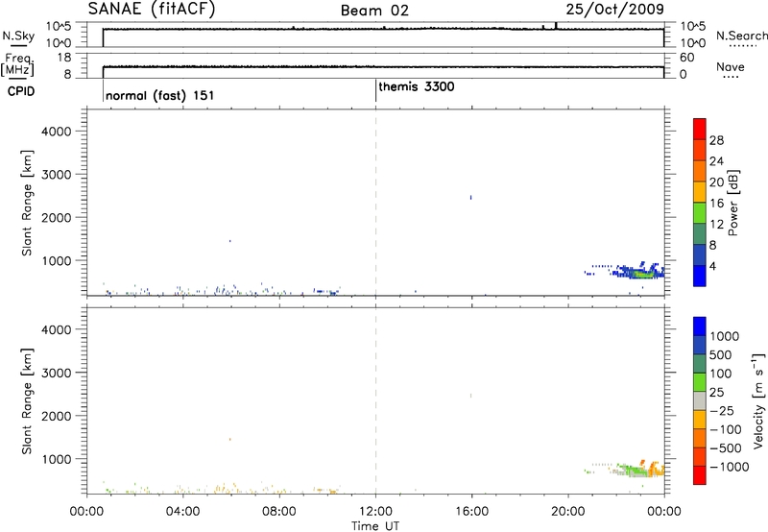
Task: Click the tall spike in the N.Sky trace
Action: pos(556,26)
